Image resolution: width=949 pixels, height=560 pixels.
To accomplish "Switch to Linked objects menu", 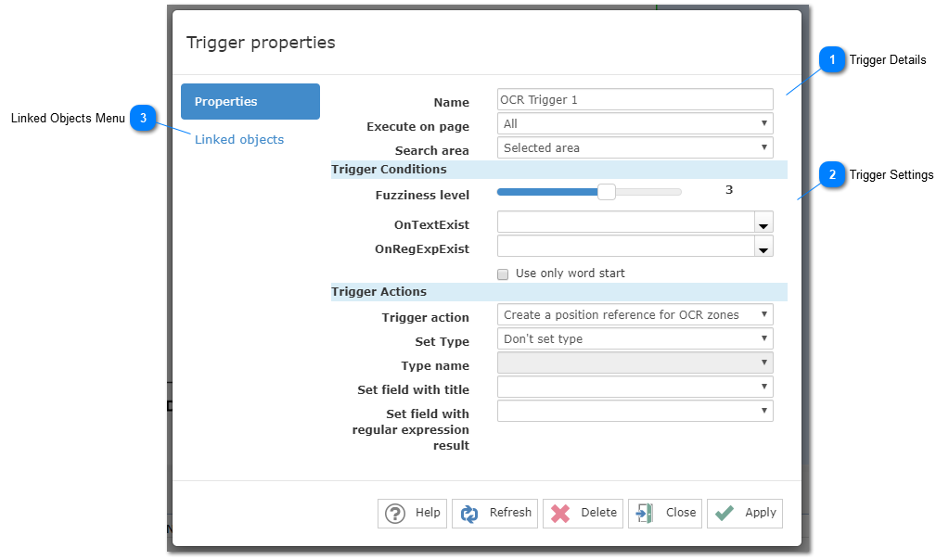I will (239, 140).
